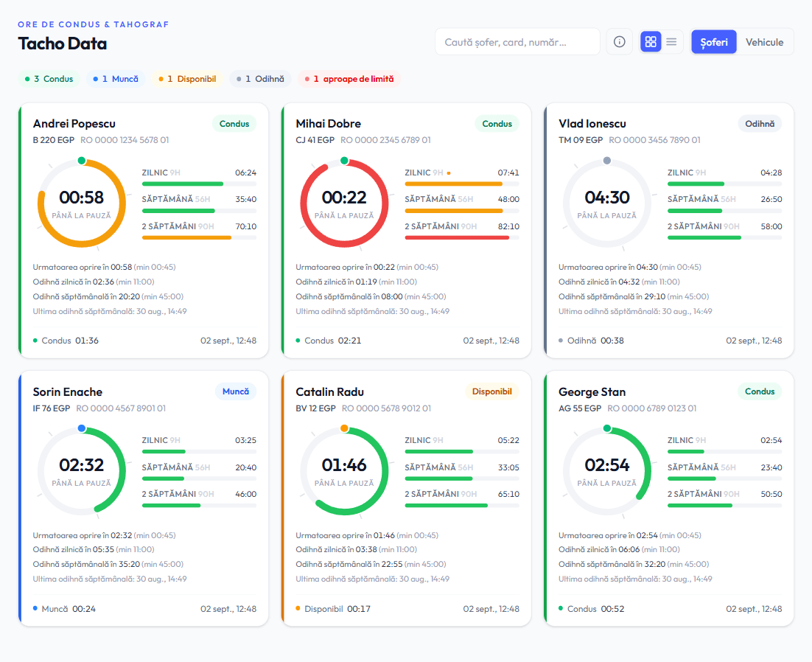The width and height of the screenshot is (812, 662).
Task: Click Sorin Enache's Muncă badge
Action: coord(236,391)
